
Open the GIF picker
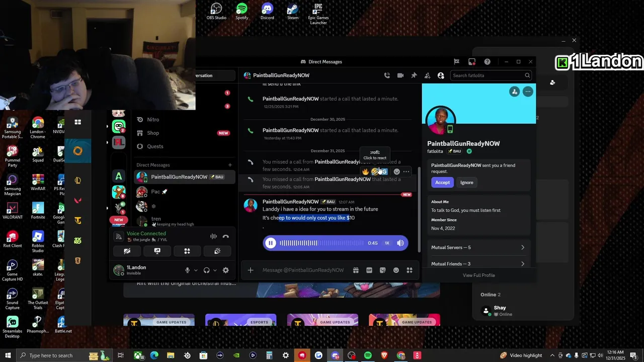(369, 270)
